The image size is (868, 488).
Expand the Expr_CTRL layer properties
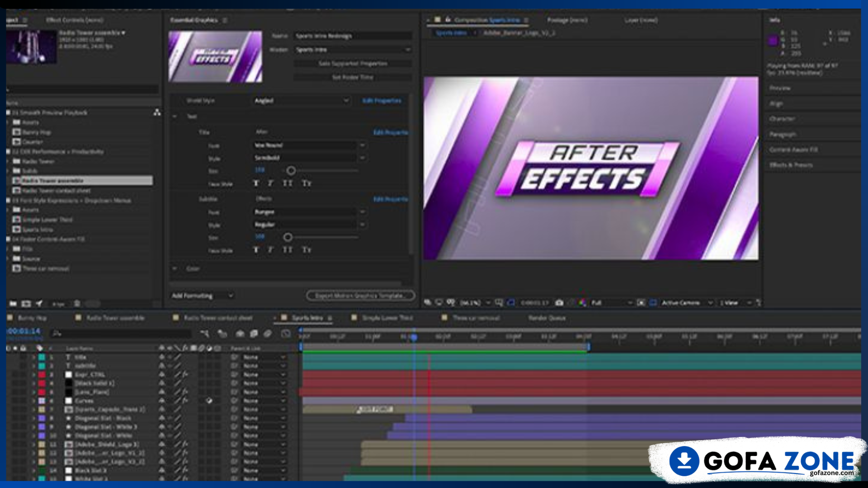33,375
